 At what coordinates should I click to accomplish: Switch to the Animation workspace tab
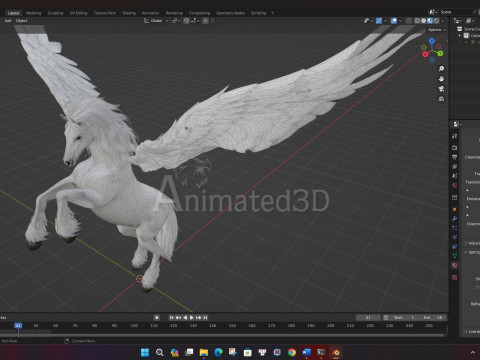[151, 13]
